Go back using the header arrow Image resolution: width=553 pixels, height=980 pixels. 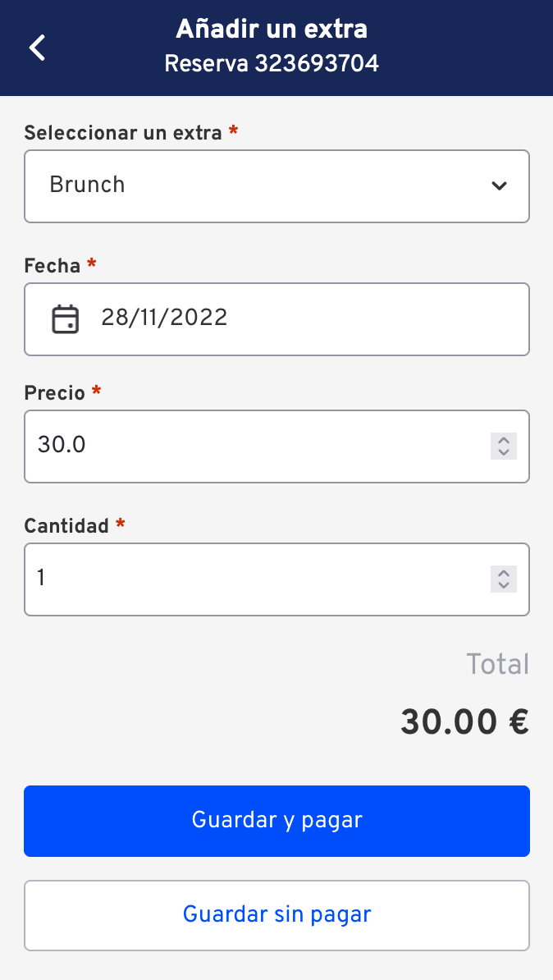click(x=38, y=48)
